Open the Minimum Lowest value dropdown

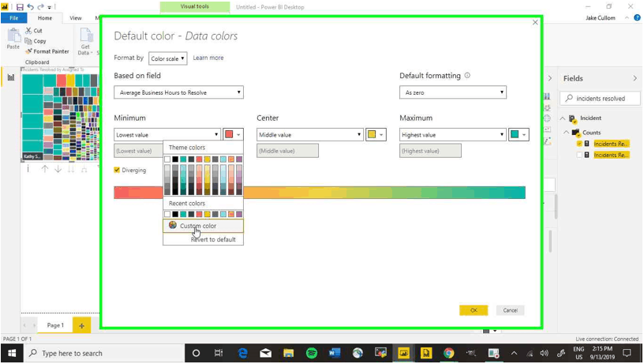pos(167,135)
